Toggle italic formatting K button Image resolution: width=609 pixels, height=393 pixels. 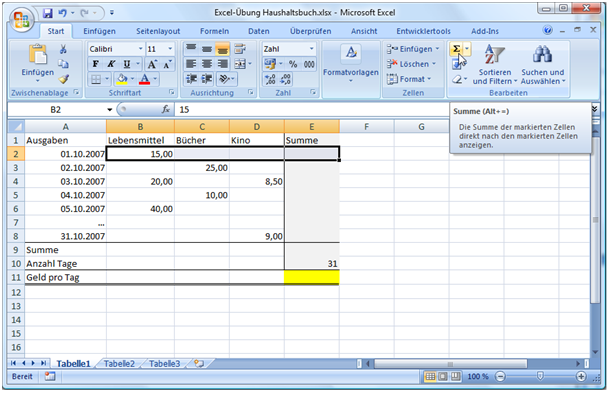point(111,64)
